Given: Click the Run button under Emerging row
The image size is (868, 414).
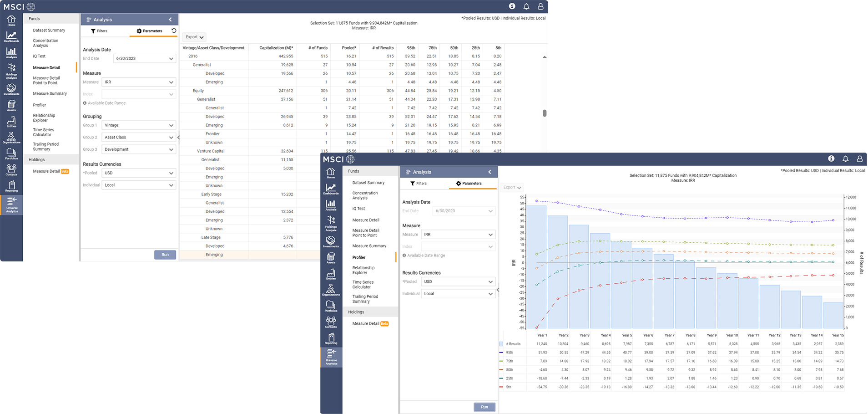Looking at the screenshot, I should 165,255.
